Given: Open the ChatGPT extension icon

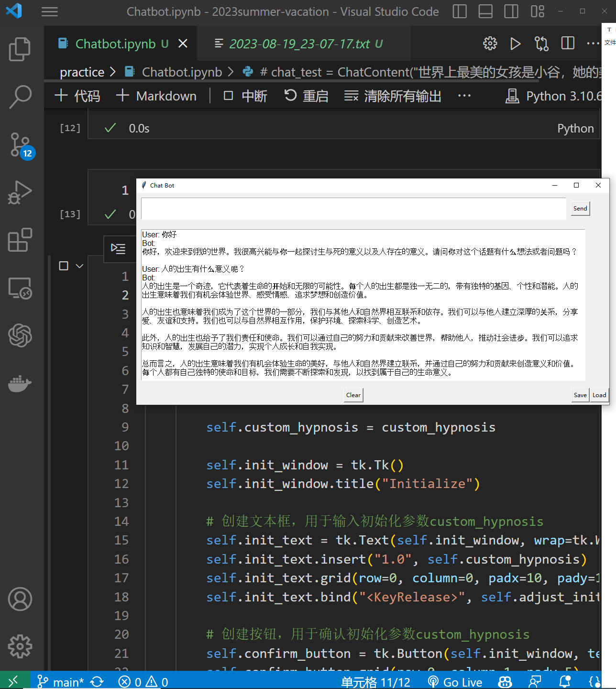Looking at the screenshot, I should pyautogui.click(x=20, y=335).
